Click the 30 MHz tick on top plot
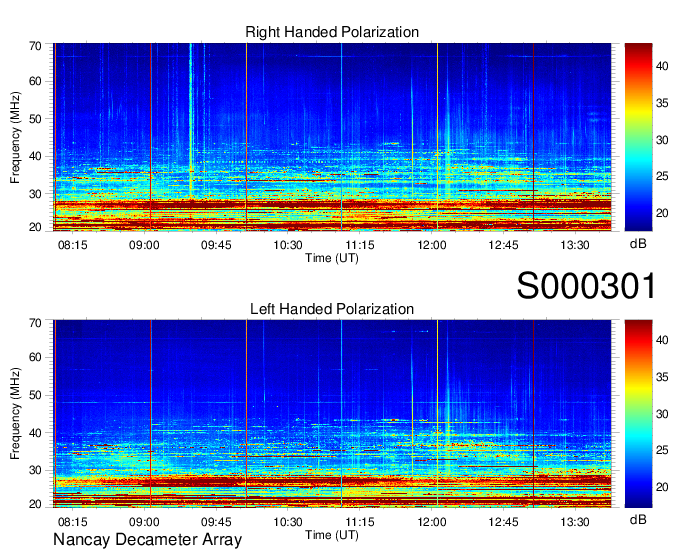 35,194
